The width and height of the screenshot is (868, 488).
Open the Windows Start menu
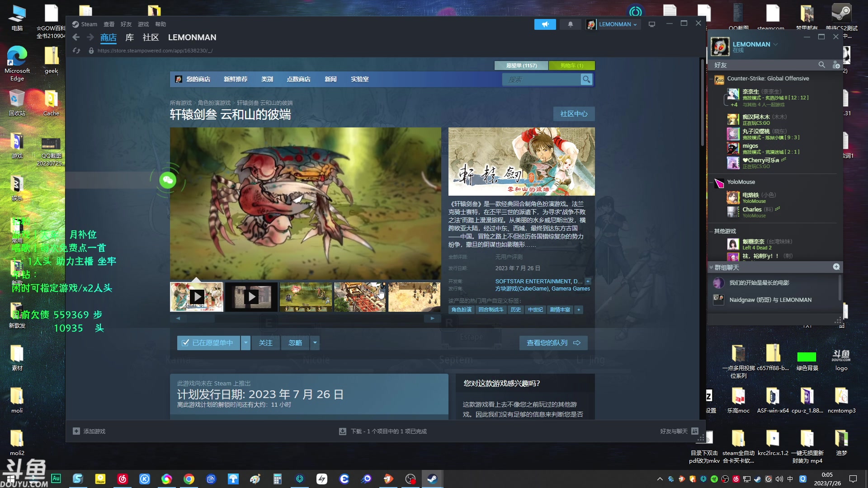pyautogui.click(x=11, y=479)
